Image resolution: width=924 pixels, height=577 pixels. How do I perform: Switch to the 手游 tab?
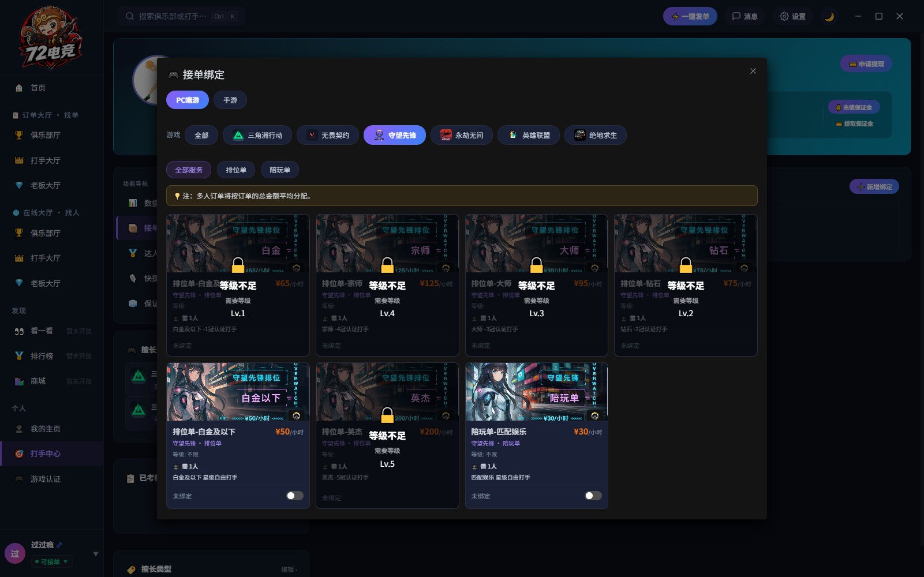coord(230,100)
